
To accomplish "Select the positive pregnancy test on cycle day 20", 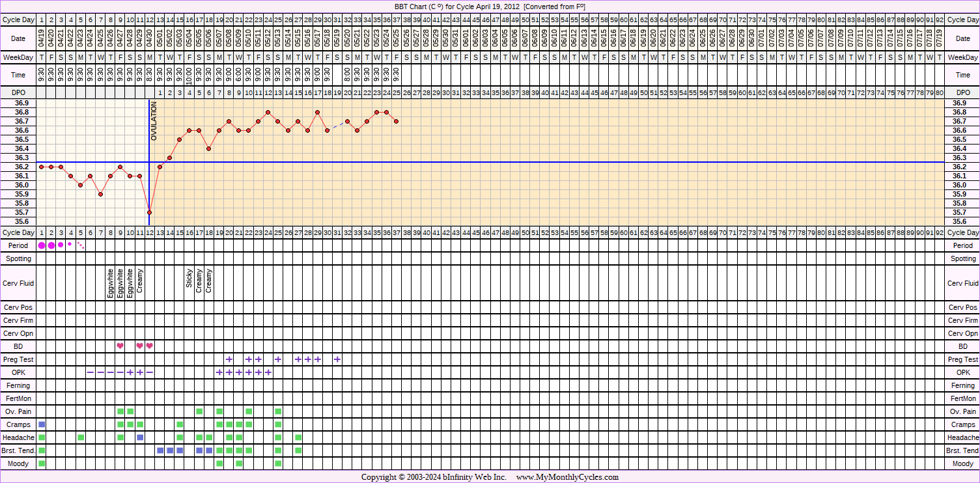I will pos(229,359).
